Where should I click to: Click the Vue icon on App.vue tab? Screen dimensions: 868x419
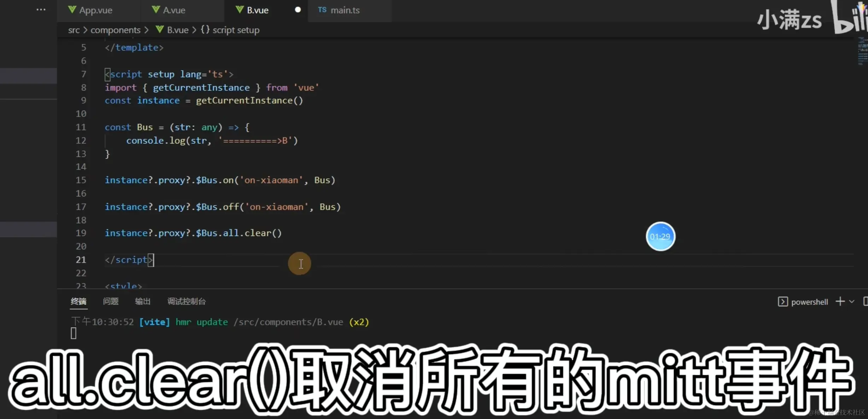pos(72,10)
